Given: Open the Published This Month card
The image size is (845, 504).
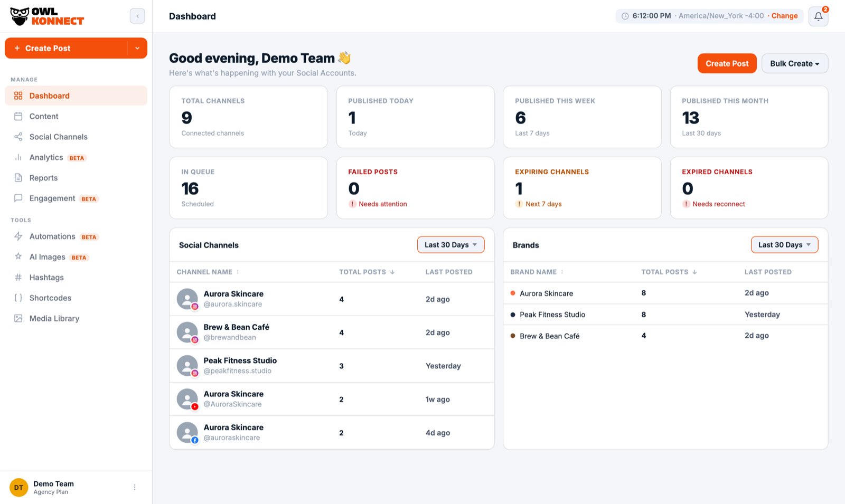Looking at the screenshot, I should coord(749,117).
